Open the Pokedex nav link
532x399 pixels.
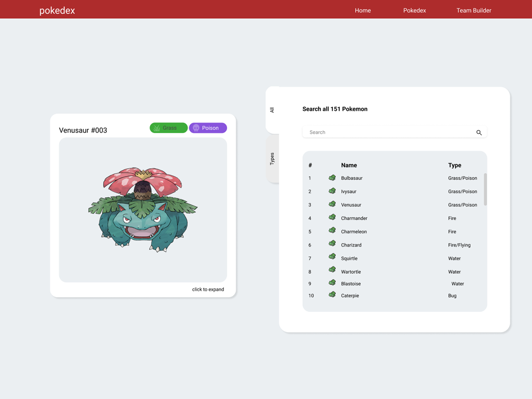414,10
